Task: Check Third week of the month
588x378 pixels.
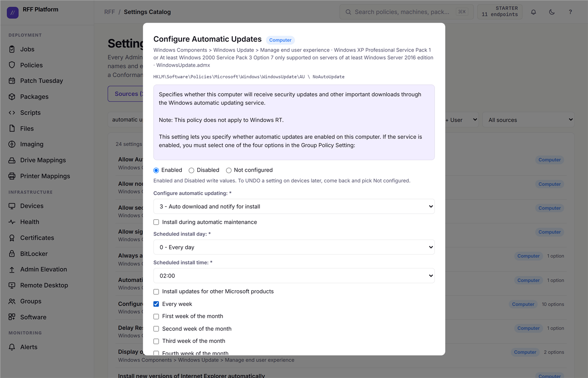Action: click(156, 341)
